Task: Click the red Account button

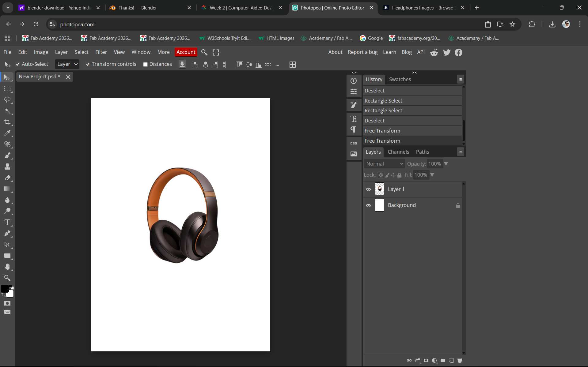Action: (186, 52)
